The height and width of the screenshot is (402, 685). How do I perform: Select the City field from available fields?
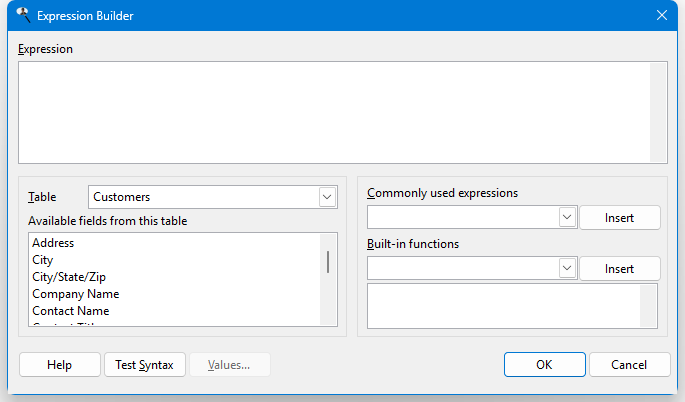click(x=42, y=260)
